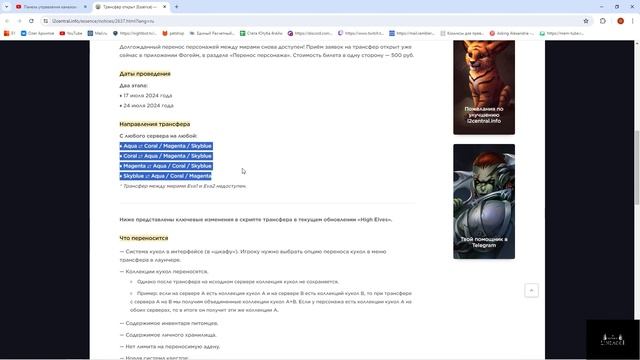The image size is (640, 360).
Task: Open the mem-tube bookmark
Action: [562, 33]
